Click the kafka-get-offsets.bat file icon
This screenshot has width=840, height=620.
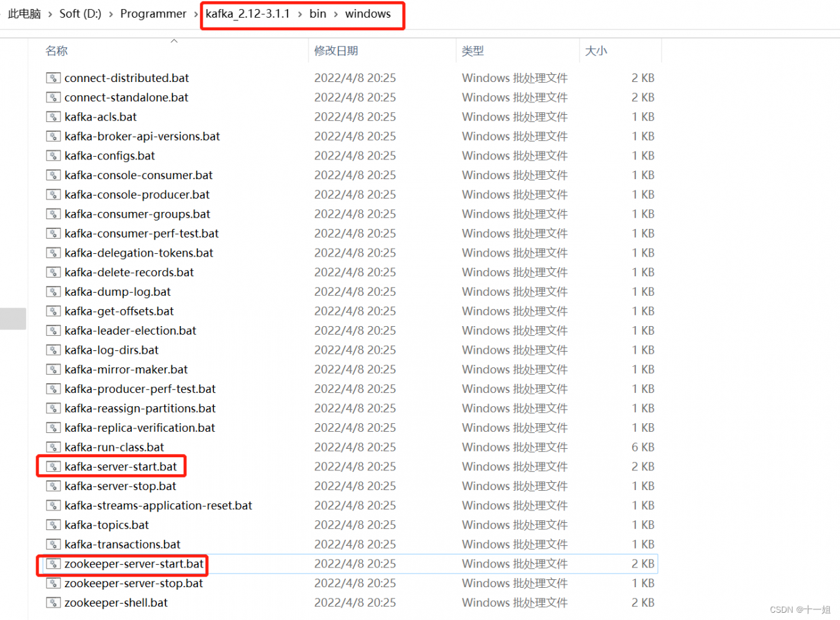[53, 311]
